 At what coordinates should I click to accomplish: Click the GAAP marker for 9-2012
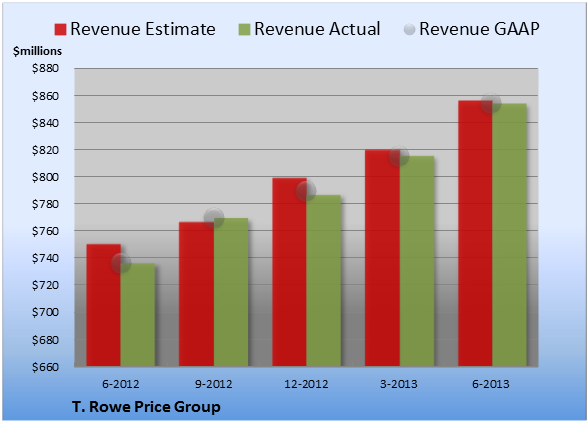214,218
